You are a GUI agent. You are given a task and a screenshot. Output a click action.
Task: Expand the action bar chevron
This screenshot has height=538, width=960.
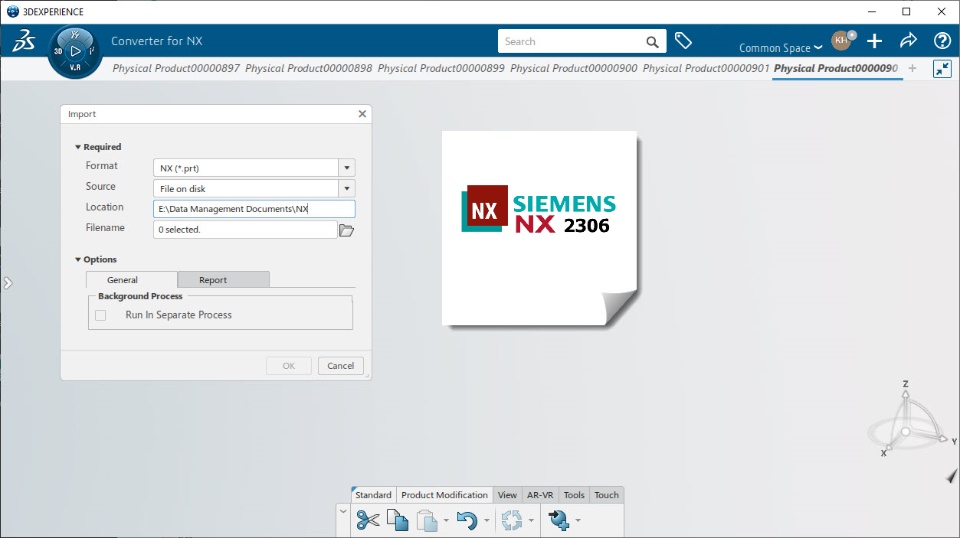tap(343, 512)
